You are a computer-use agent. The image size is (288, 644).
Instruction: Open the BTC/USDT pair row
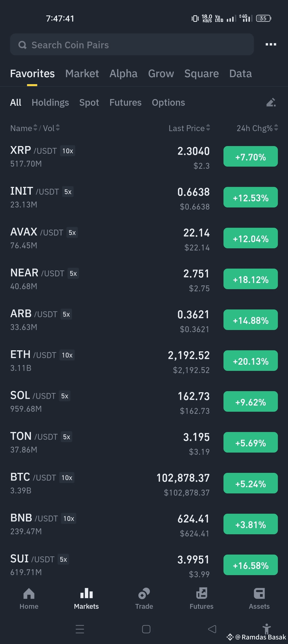coord(144,484)
